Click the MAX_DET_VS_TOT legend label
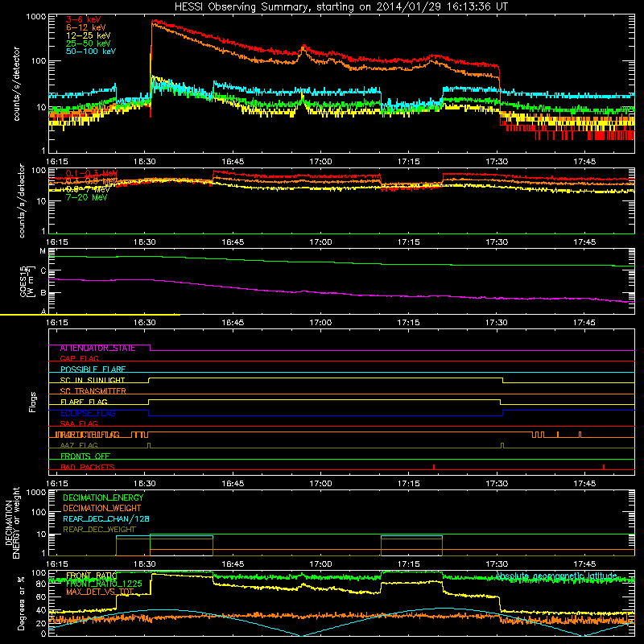 pyautogui.click(x=100, y=592)
